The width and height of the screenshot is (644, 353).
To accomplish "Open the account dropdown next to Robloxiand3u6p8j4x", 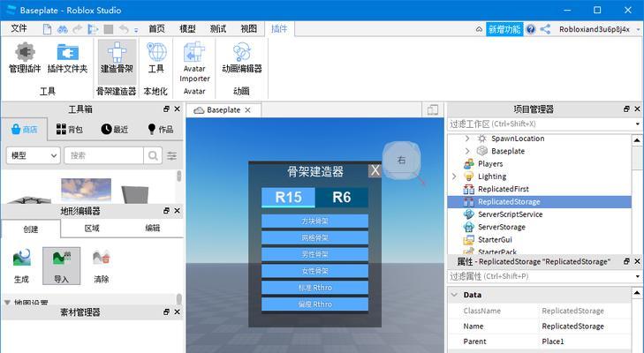I will click(638, 29).
